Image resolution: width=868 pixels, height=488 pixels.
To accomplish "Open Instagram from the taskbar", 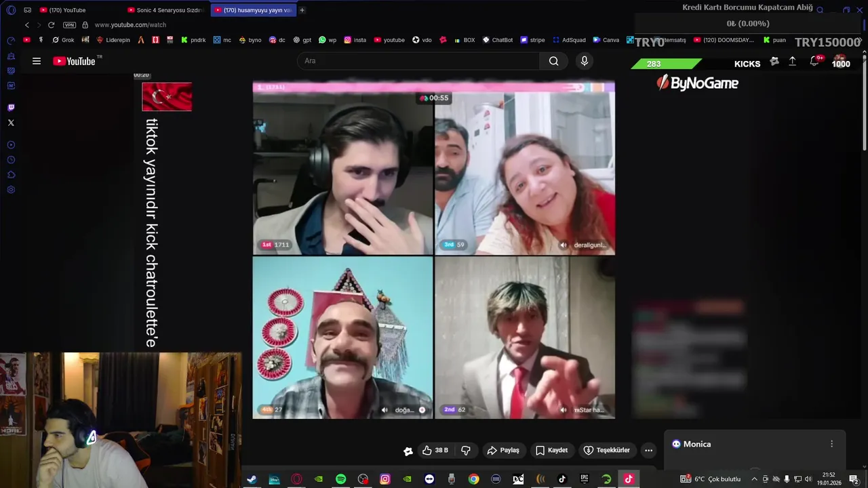I will tap(385, 479).
